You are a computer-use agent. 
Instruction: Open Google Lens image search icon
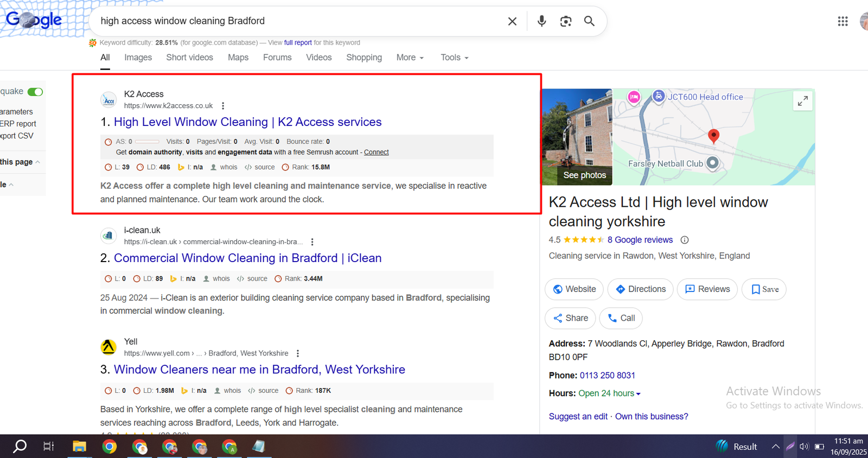tap(565, 21)
